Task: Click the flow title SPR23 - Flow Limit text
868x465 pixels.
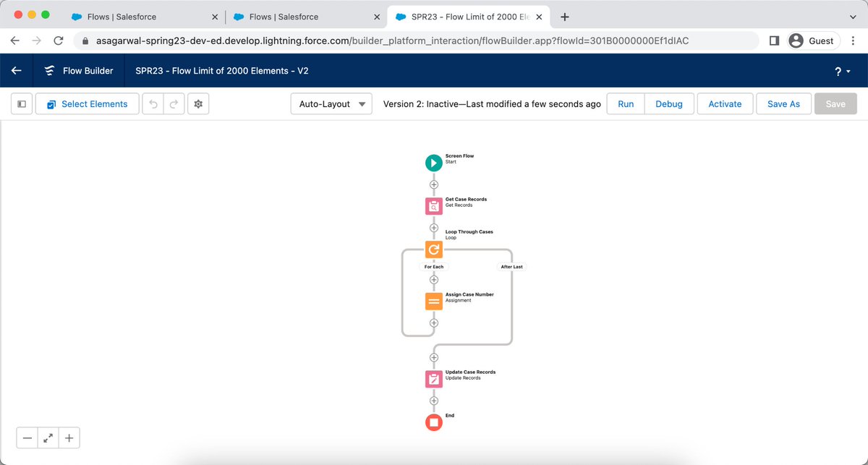Action: [x=222, y=71]
